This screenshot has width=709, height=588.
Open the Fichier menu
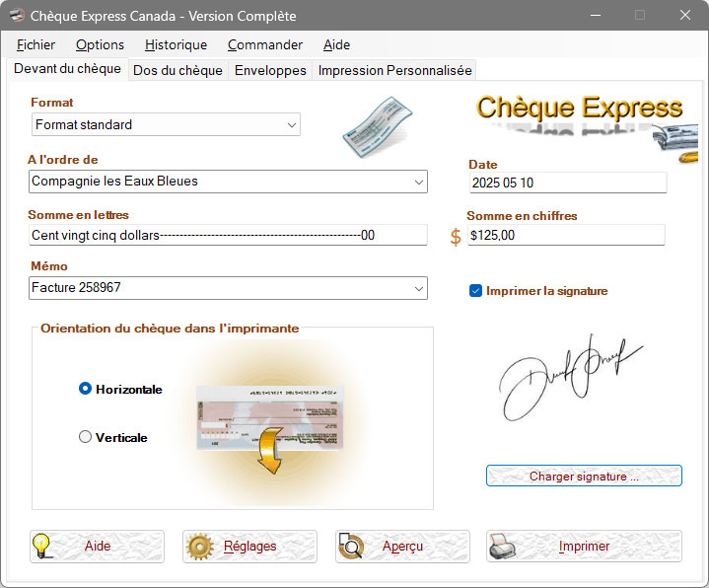point(35,44)
